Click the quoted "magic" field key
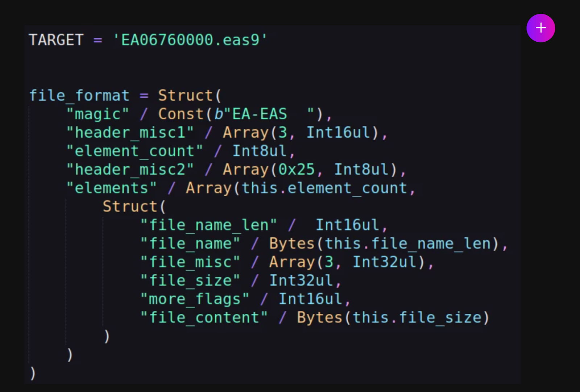 [x=98, y=114]
